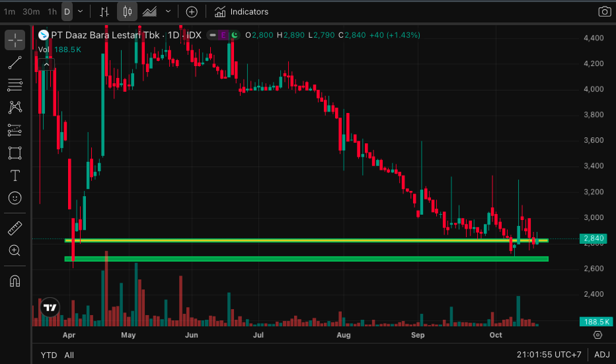This screenshot has width=616, height=364.
Task: Select the ruler Measure tool
Action: tap(15, 228)
